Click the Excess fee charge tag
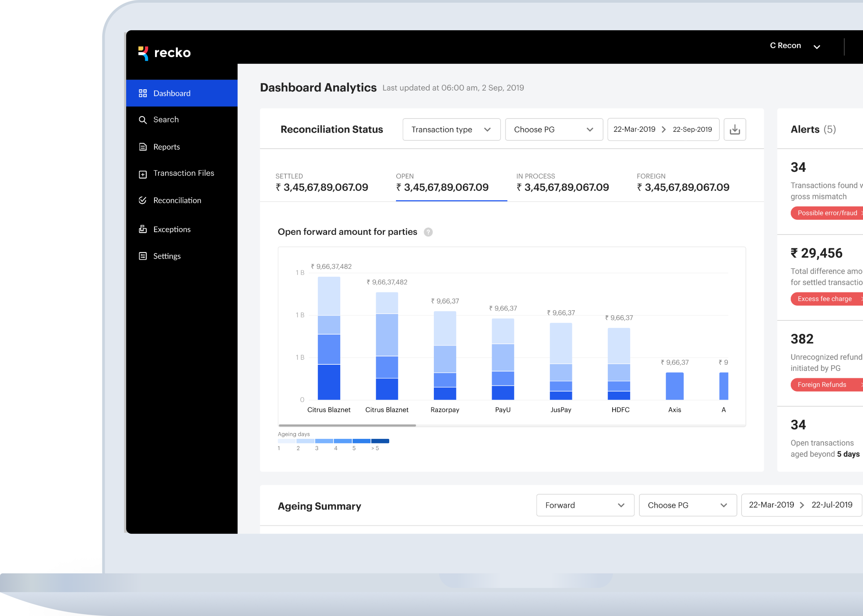Screen dimensions: 863x616 pyautogui.click(x=827, y=299)
